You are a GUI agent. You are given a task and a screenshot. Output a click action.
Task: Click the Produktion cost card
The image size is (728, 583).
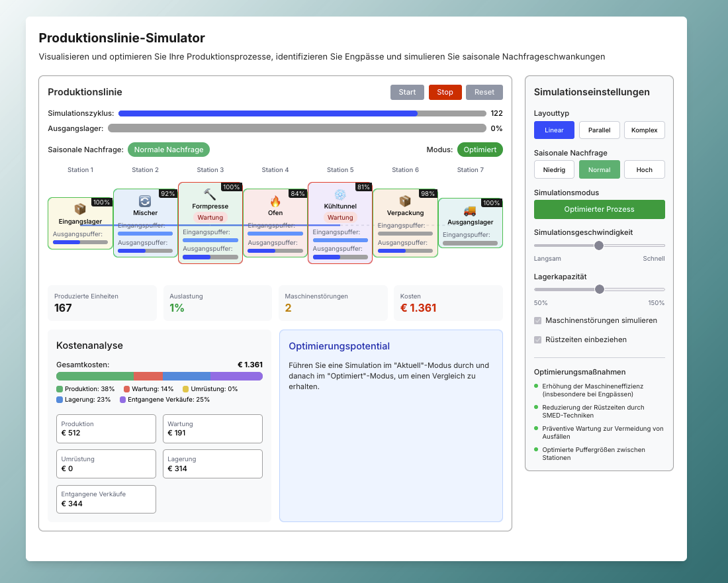click(x=106, y=428)
